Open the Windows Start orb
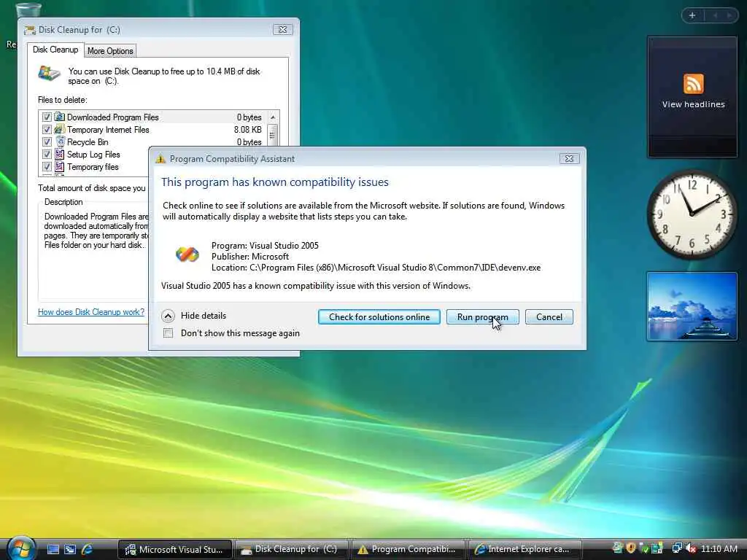 pos(21,548)
